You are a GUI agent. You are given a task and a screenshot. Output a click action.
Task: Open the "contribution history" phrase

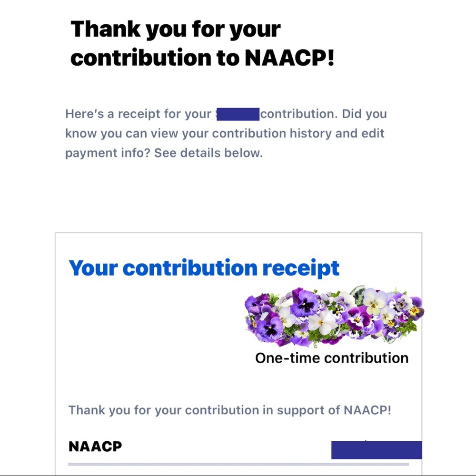click(x=272, y=133)
